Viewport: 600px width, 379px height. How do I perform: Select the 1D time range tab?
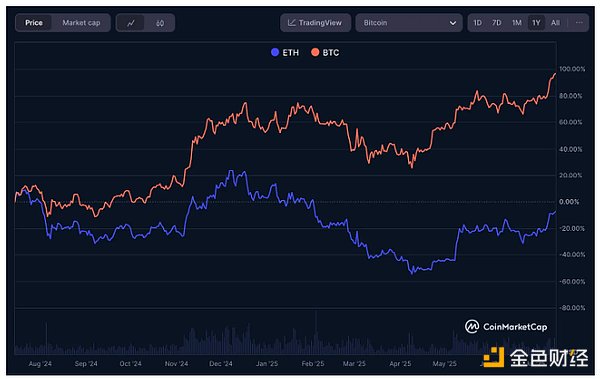click(x=477, y=23)
